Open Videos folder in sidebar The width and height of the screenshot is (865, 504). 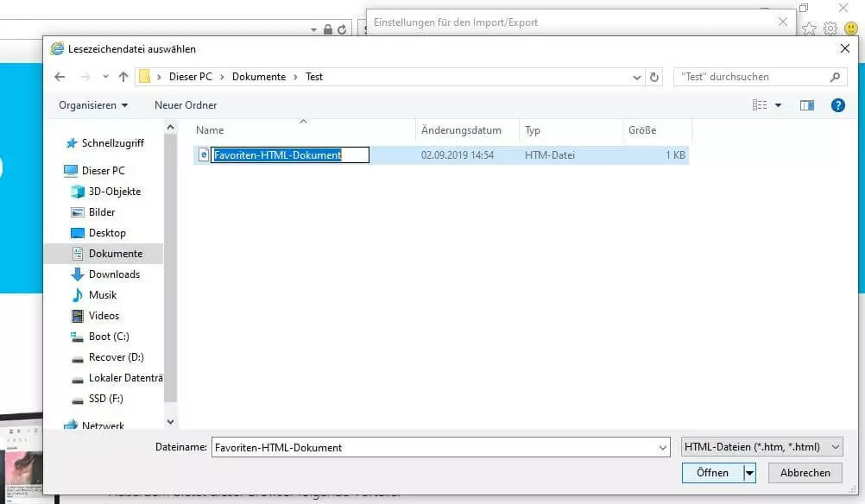pos(104,315)
